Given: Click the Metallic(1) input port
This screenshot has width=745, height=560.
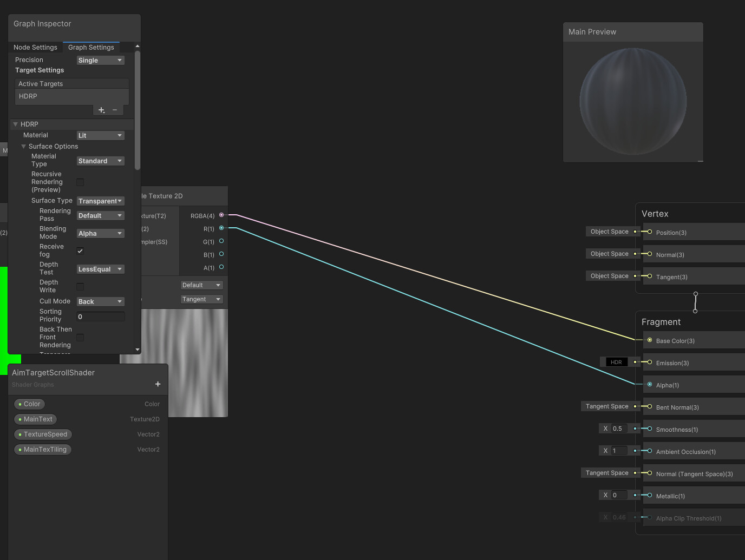Looking at the screenshot, I should point(650,496).
